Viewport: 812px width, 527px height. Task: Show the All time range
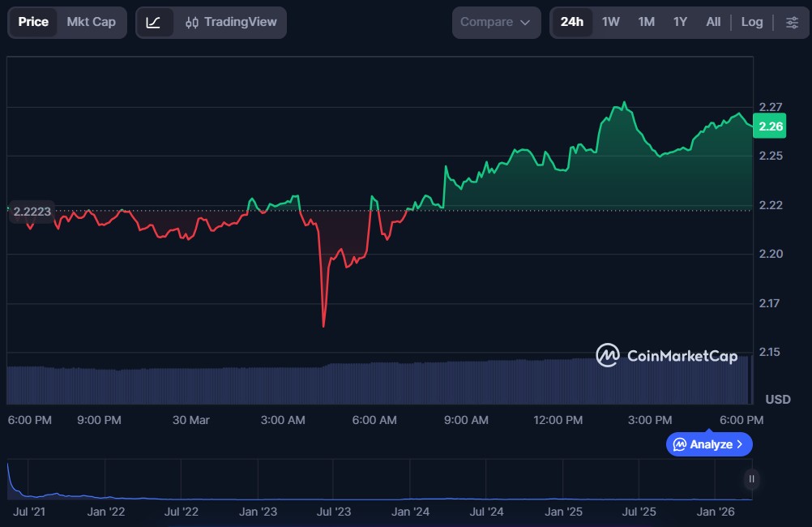coord(713,23)
